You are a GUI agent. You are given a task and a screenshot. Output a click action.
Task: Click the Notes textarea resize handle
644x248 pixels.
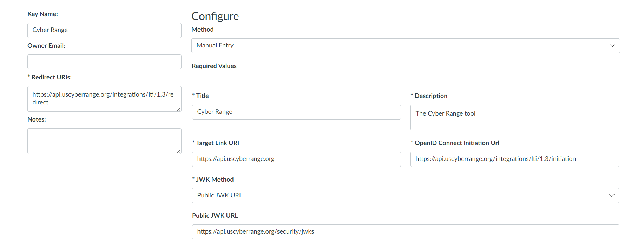(x=179, y=151)
